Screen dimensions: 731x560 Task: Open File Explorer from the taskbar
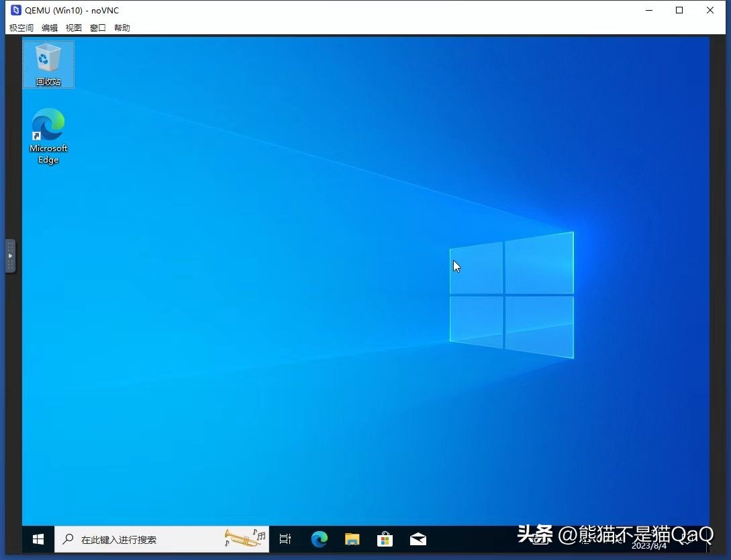point(352,539)
